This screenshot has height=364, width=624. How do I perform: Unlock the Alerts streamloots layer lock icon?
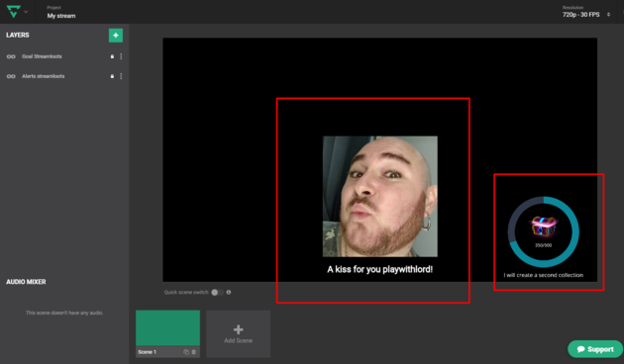112,76
